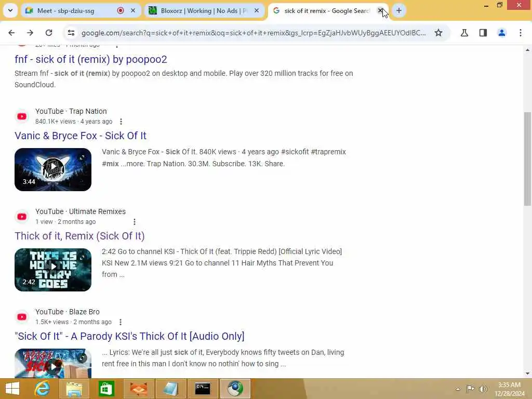Open the tab search dropdown arrow
This screenshot has height=399, width=532.
click(10, 10)
